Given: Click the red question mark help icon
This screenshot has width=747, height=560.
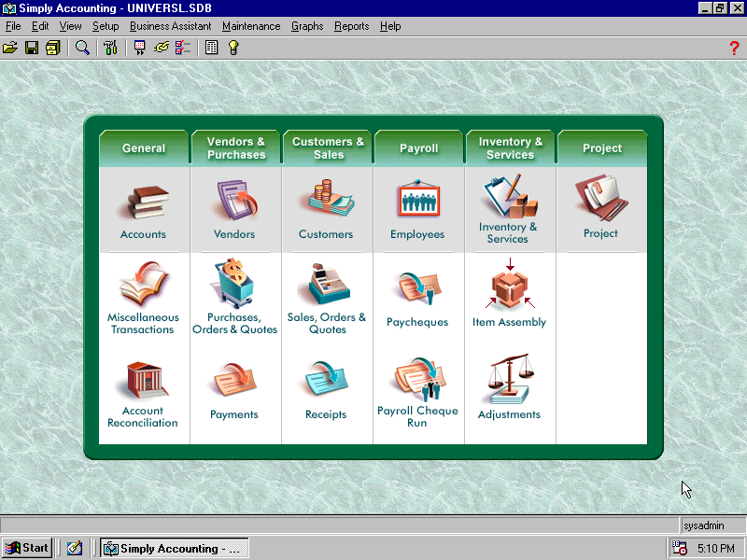Looking at the screenshot, I should (734, 48).
